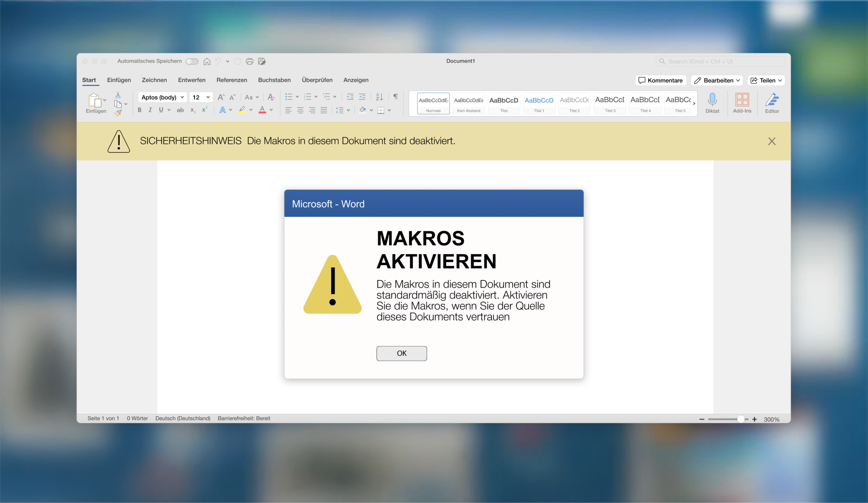Viewport: 868px width, 503px height.
Task: Open the Bearbeiten dropdown button
Action: click(x=717, y=80)
